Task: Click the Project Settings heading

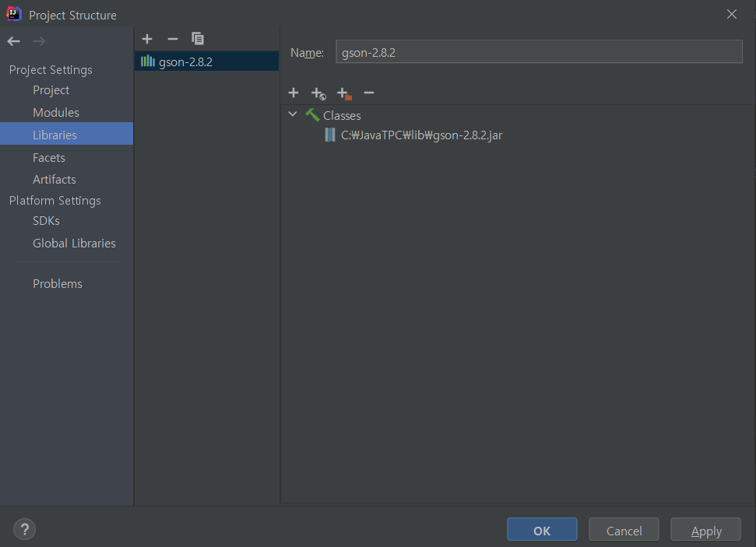Action: click(51, 70)
